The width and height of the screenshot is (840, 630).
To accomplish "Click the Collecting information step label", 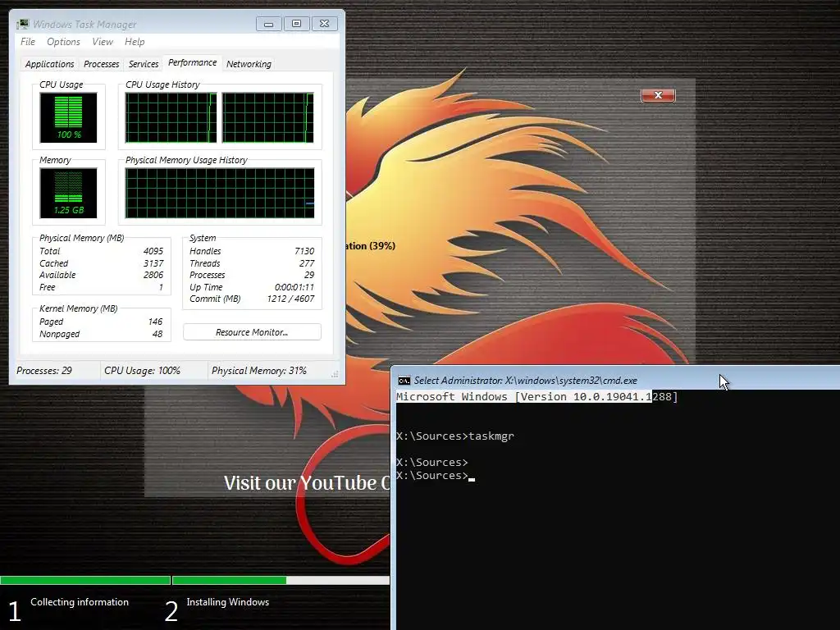I will [x=80, y=602].
